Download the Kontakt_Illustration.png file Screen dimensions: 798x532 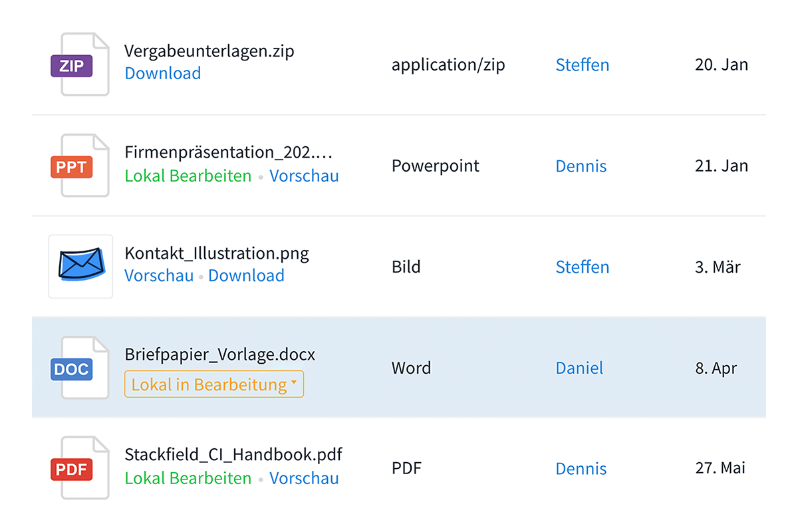(246, 275)
